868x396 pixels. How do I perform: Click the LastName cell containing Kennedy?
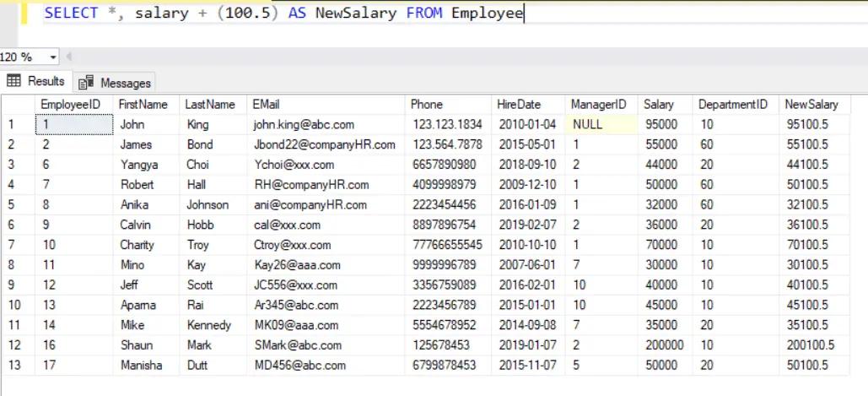208,325
